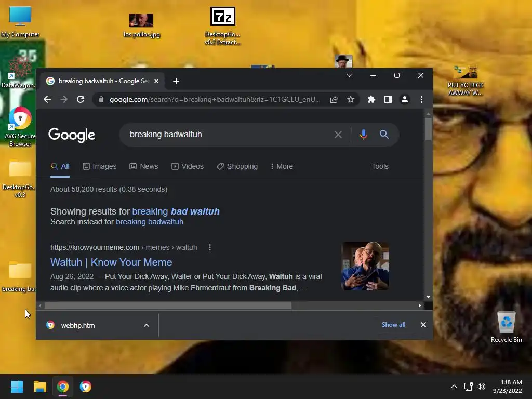
Task: Click the Chrome taskbar icon
Action: tap(63, 387)
